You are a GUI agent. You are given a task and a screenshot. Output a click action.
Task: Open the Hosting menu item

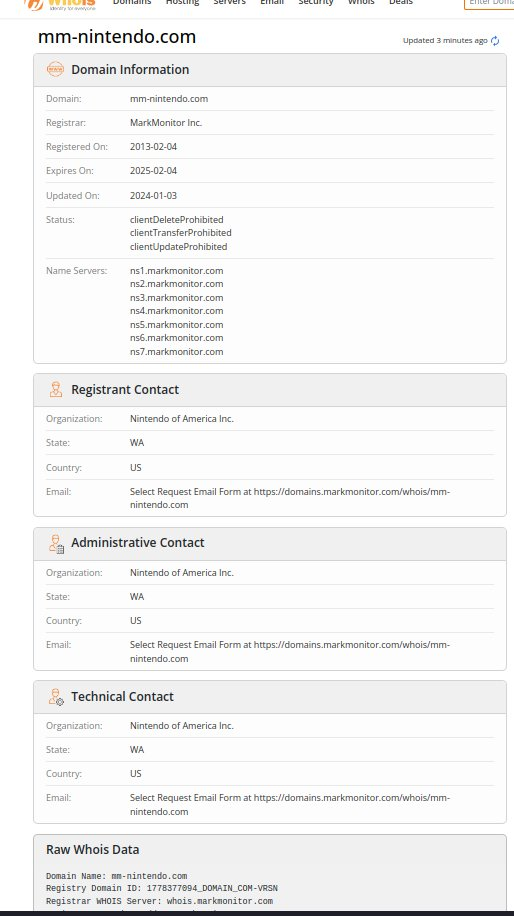click(182, 2)
